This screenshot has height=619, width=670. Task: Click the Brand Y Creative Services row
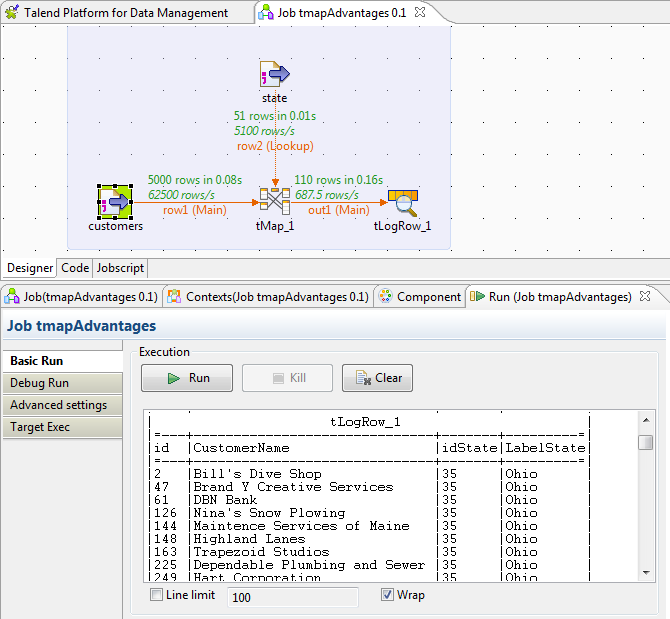coord(369,487)
